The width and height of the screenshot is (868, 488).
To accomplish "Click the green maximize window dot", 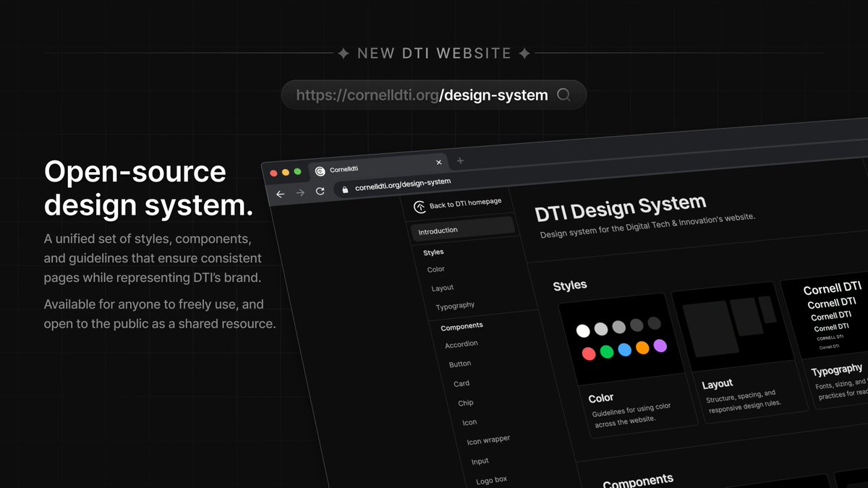I will (298, 171).
